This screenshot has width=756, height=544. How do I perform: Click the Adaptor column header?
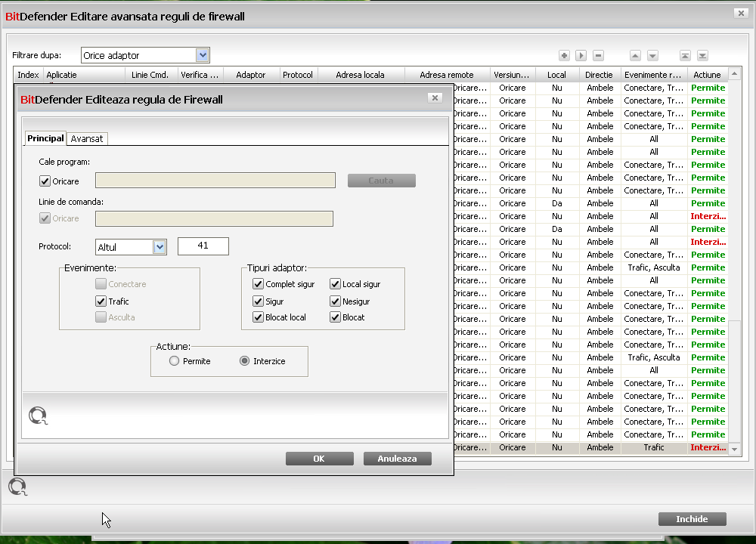click(251, 75)
